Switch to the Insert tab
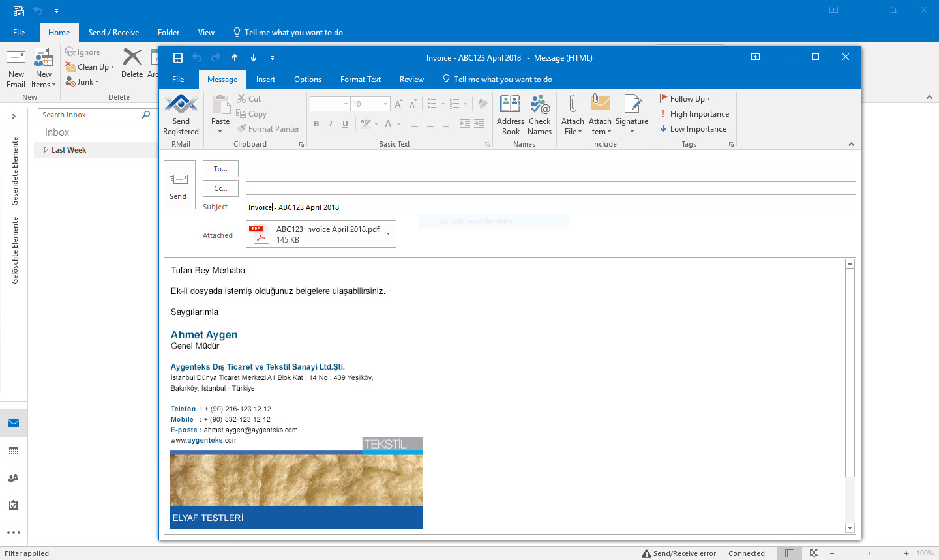The width and height of the screenshot is (939, 560). click(265, 80)
